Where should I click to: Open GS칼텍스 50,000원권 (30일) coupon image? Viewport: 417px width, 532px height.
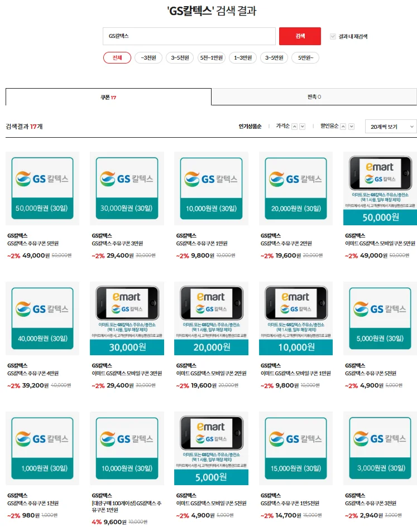(42, 188)
